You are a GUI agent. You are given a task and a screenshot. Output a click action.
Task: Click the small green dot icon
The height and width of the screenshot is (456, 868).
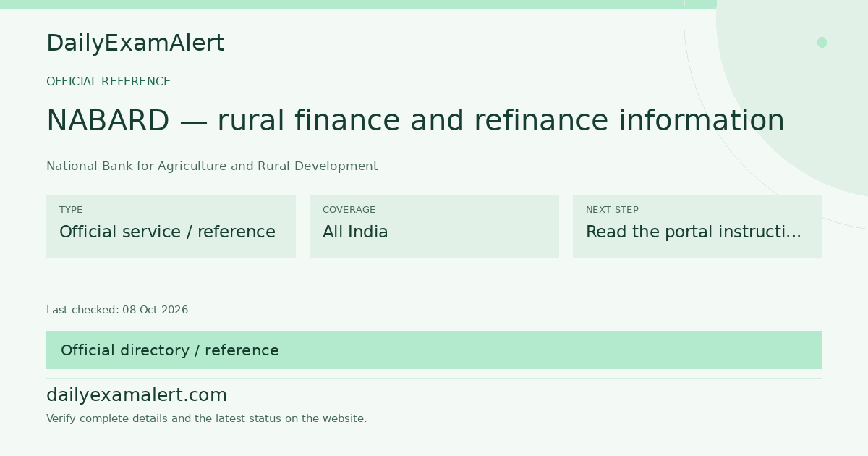coord(822,42)
